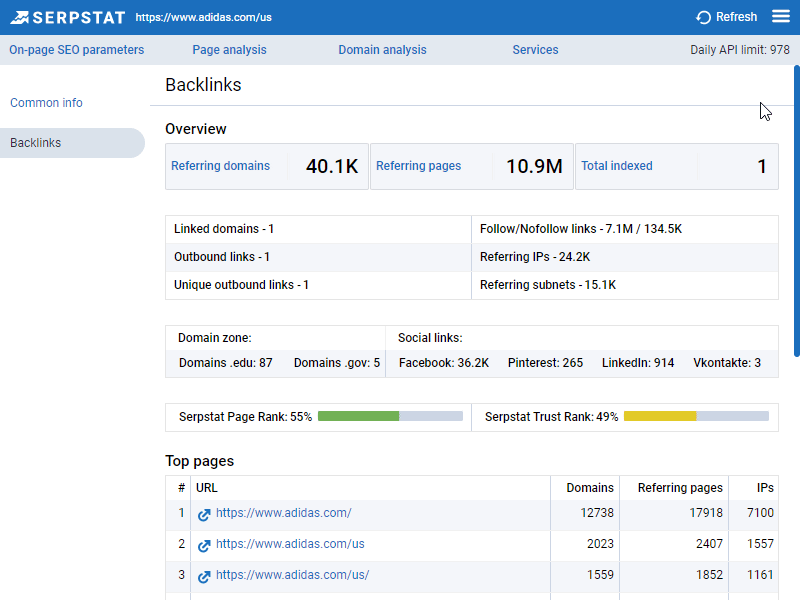The height and width of the screenshot is (600, 800).
Task: Click the Serpstat Trust Rank yellow bar
Action: click(x=660, y=416)
